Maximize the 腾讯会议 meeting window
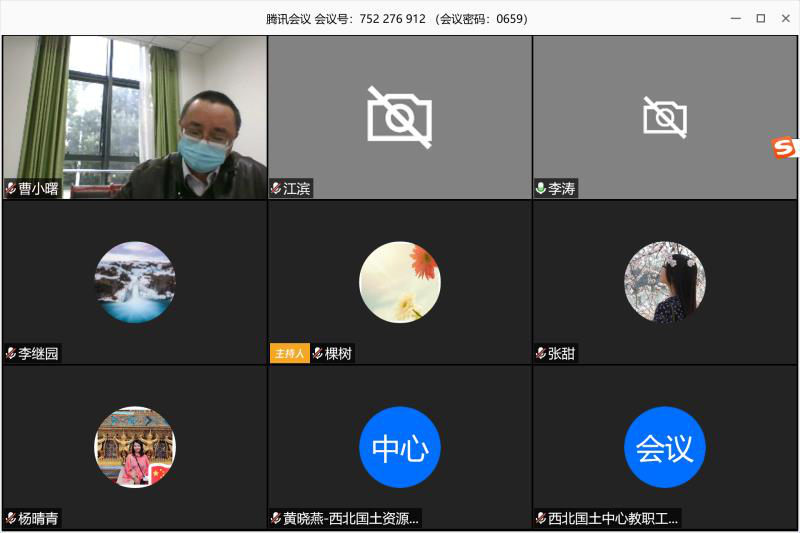The width and height of the screenshot is (800, 533). tap(760, 18)
